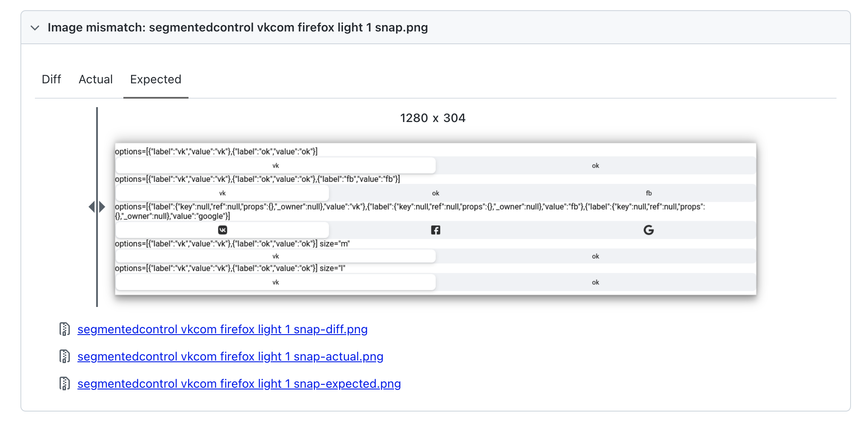Open segmentedcontrol vkcom firefox light 1 snap-expected.png
Viewport: 868px width, 426px height.
[x=239, y=383]
